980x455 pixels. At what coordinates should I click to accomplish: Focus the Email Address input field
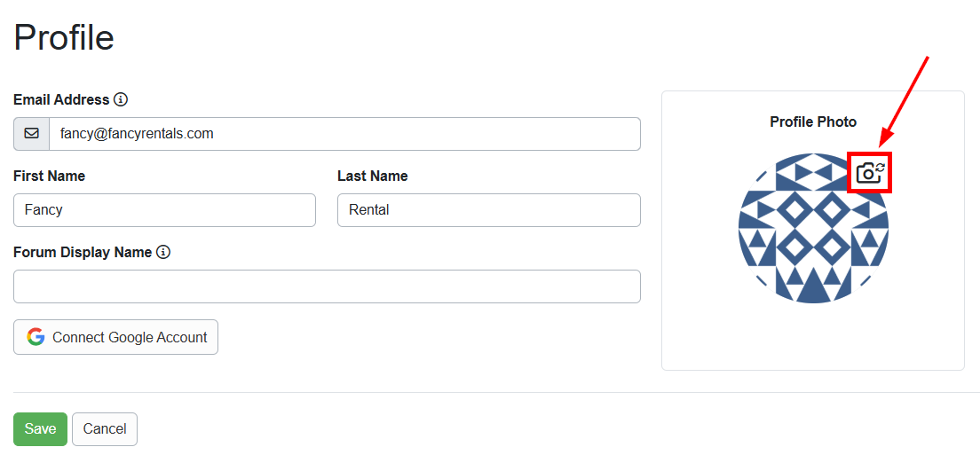click(x=344, y=134)
